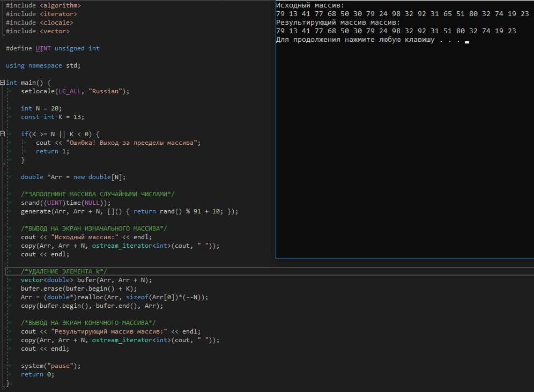
Task: Click the setlocale(LC_ALL, "Russian") call
Action: coord(75,91)
